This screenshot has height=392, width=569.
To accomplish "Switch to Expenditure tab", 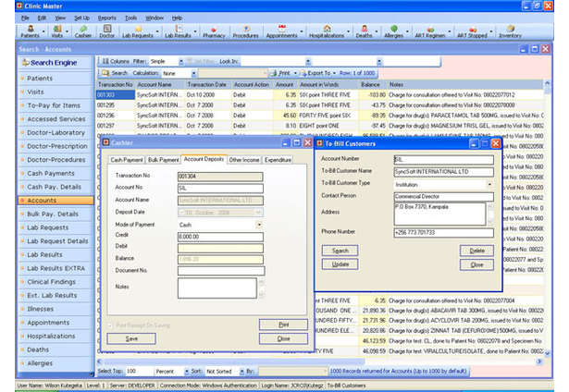I will coord(278,160).
